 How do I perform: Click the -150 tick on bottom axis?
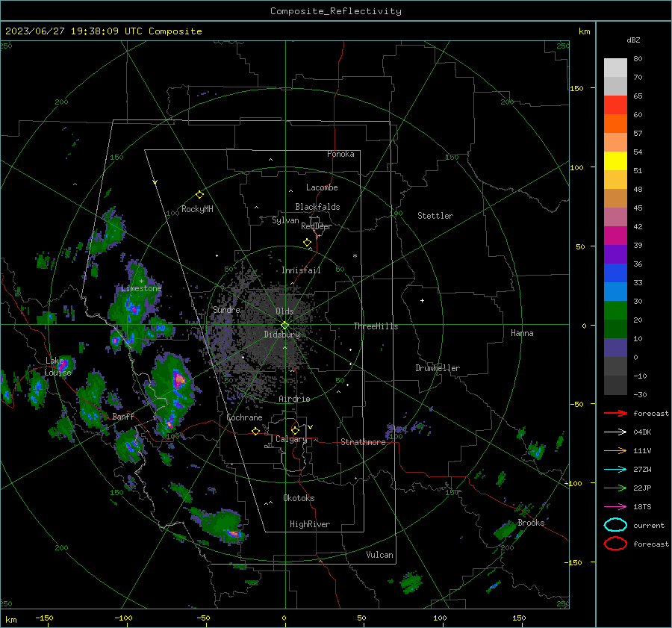pos(44,618)
